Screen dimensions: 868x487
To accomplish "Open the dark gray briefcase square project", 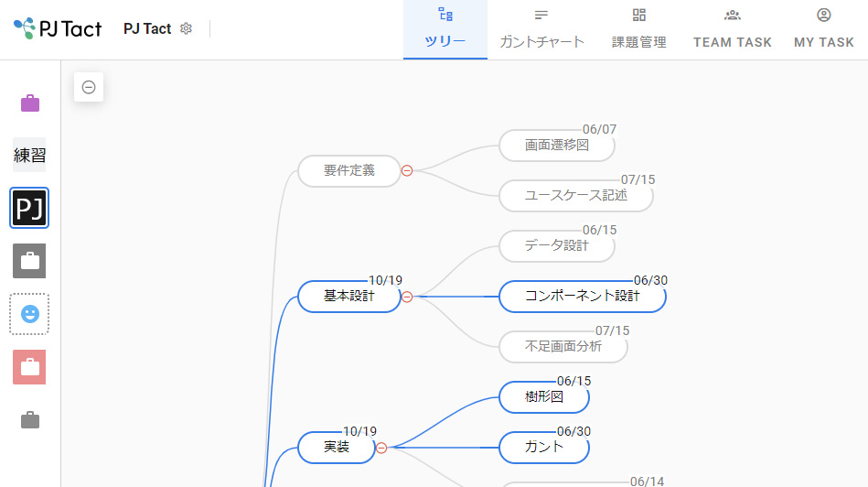I will click(29, 261).
